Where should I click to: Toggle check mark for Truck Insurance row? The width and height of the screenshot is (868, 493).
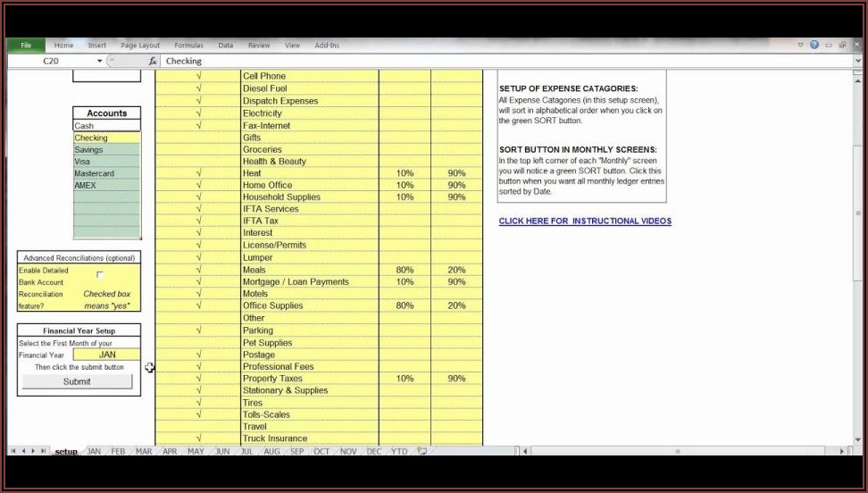[199, 439]
